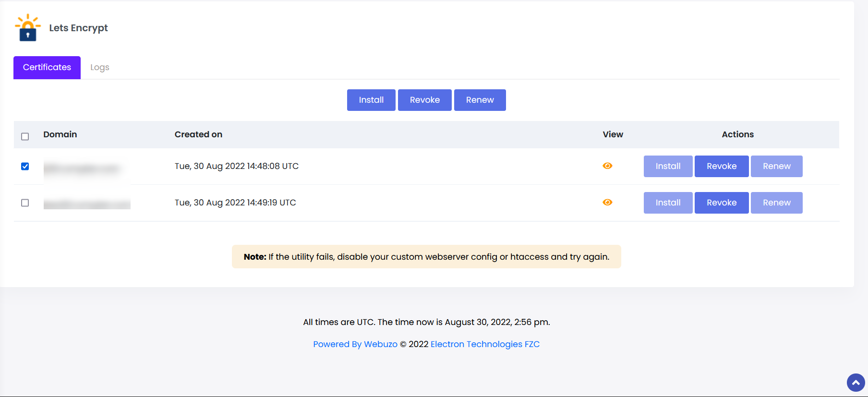Open the Electron Technologies FZC link
This screenshot has width=868, height=397.
485,345
